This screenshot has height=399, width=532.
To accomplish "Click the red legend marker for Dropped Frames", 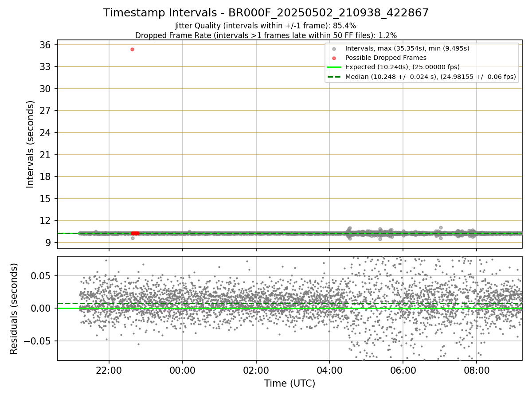I will point(334,58).
